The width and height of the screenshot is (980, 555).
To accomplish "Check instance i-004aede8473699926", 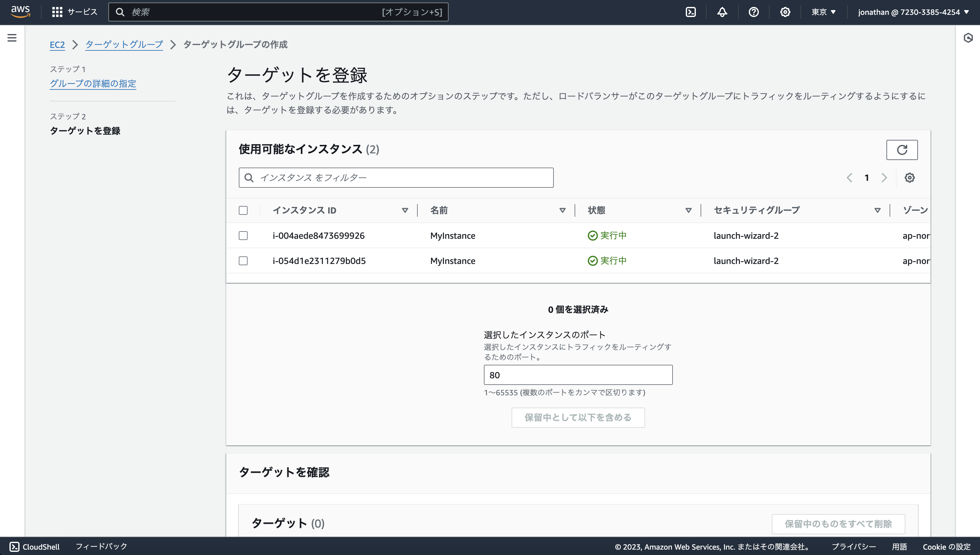I will (x=243, y=236).
